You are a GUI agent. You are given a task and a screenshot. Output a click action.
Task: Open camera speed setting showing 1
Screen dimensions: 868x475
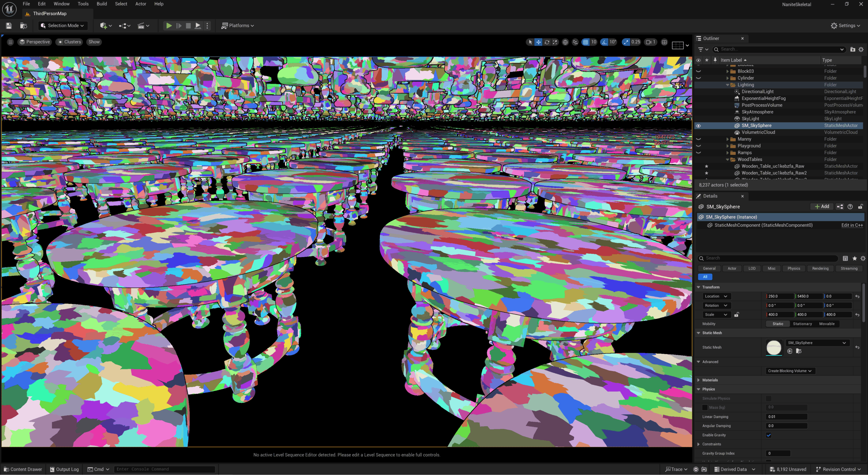(651, 42)
